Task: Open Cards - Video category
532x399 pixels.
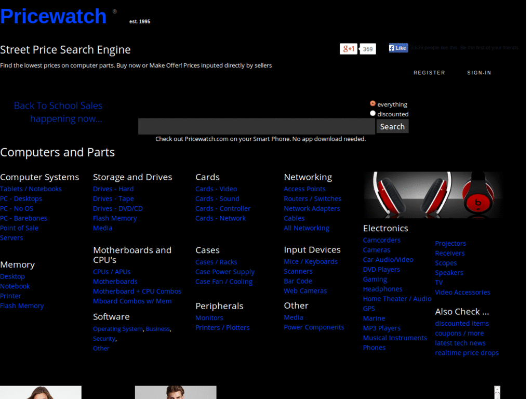Action: (x=216, y=189)
